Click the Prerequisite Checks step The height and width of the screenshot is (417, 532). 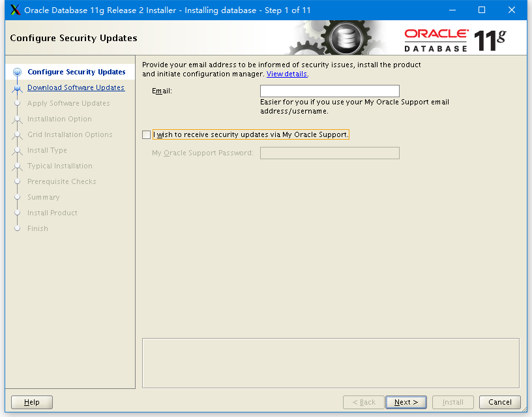coord(62,181)
